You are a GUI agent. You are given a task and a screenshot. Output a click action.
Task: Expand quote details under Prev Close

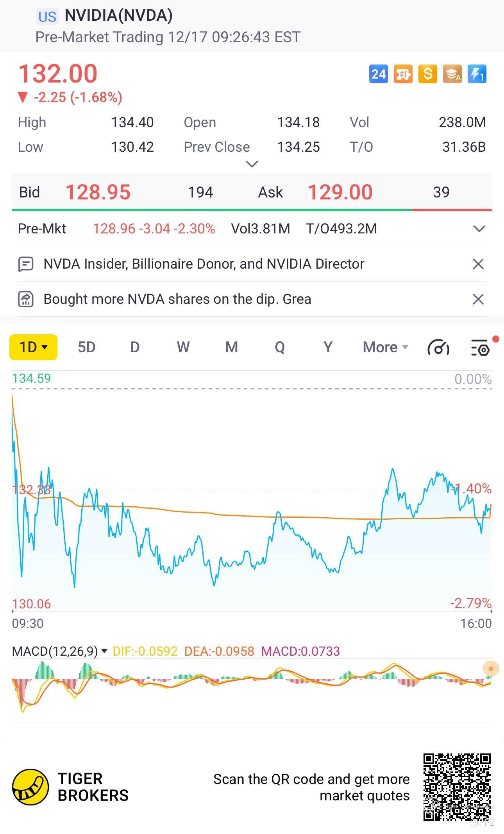pos(252,164)
